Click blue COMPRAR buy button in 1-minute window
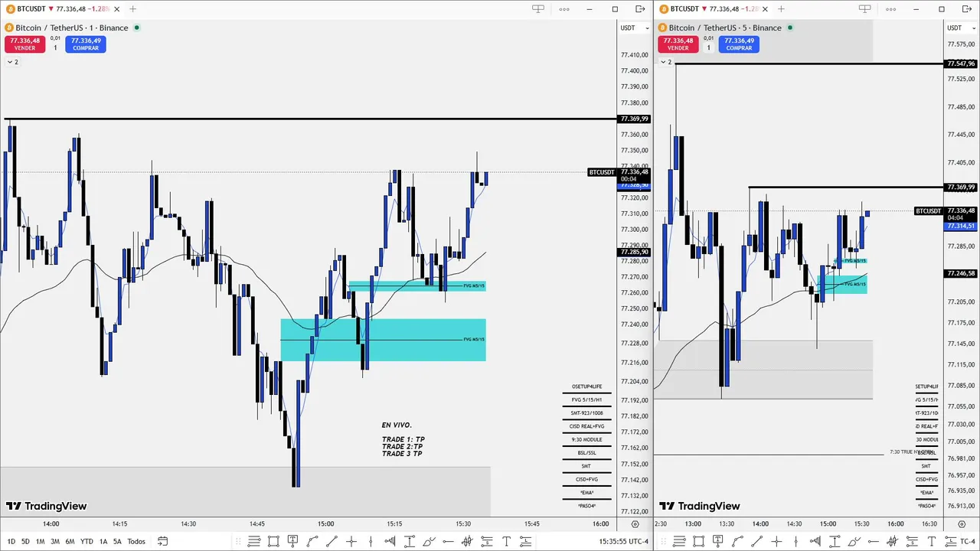 click(86, 44)
